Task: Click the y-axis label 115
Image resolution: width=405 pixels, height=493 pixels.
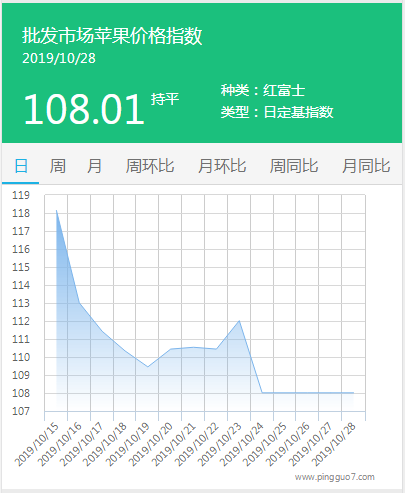Action: (21, 267)
